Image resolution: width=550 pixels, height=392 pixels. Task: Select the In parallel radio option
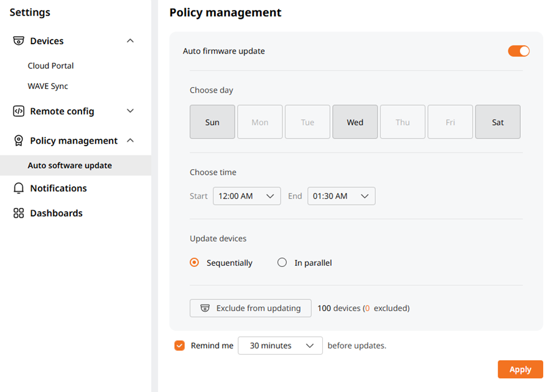pos(282,263)
